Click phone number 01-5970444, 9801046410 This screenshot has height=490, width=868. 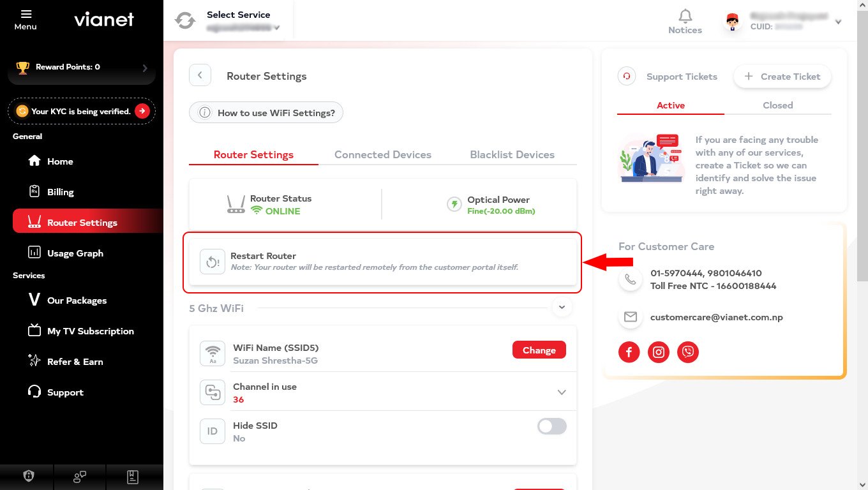click(x=706, y=273)
